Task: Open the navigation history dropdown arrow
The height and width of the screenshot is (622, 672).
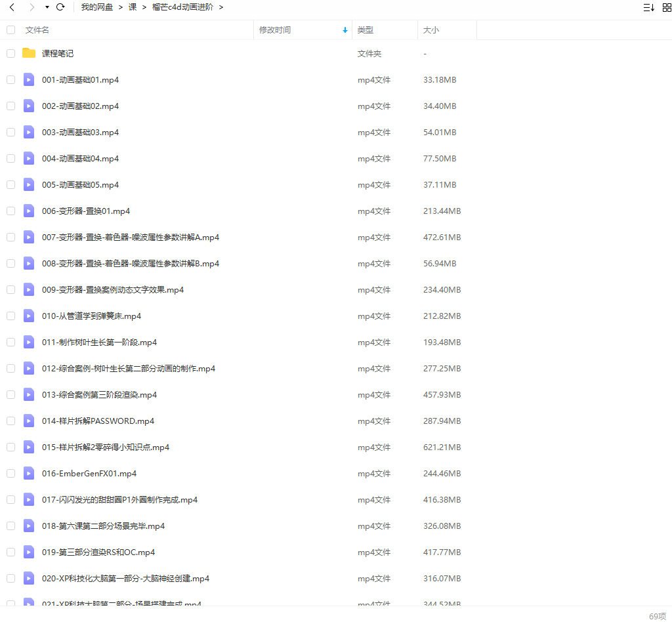Action: [47, 7]
